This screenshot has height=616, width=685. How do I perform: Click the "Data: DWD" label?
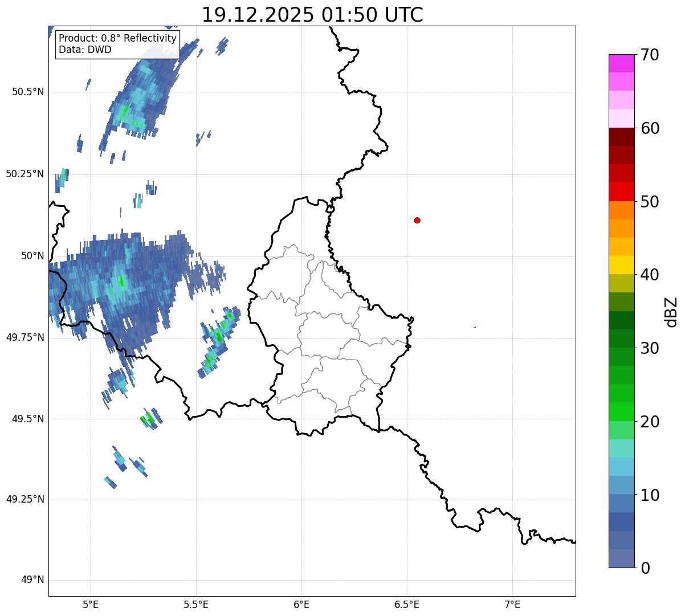point(85,50)
